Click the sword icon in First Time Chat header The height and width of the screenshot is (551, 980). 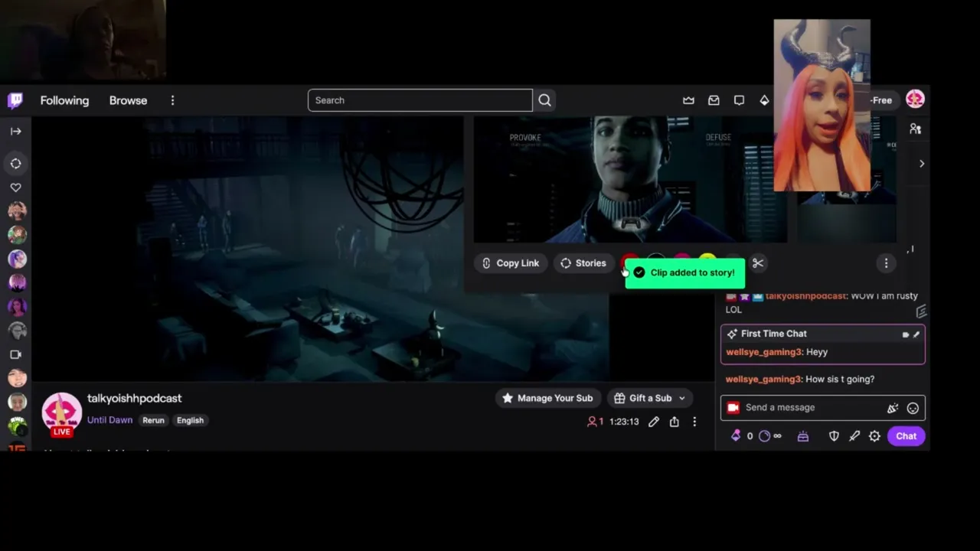click(916, 334)
